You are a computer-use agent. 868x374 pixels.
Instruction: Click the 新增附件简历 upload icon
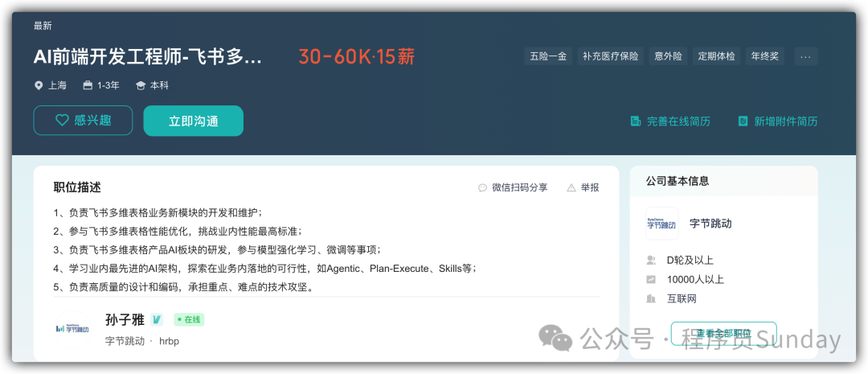click(743, 121)
